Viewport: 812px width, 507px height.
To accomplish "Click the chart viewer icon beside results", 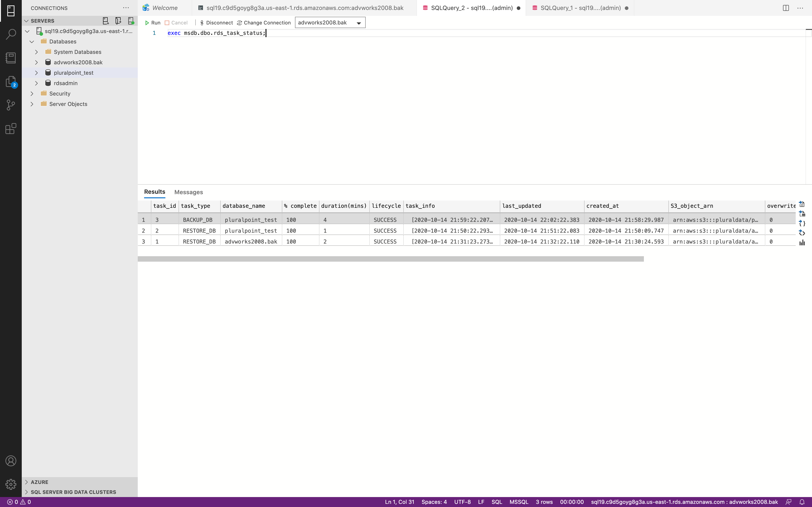I will click(802, 243).
